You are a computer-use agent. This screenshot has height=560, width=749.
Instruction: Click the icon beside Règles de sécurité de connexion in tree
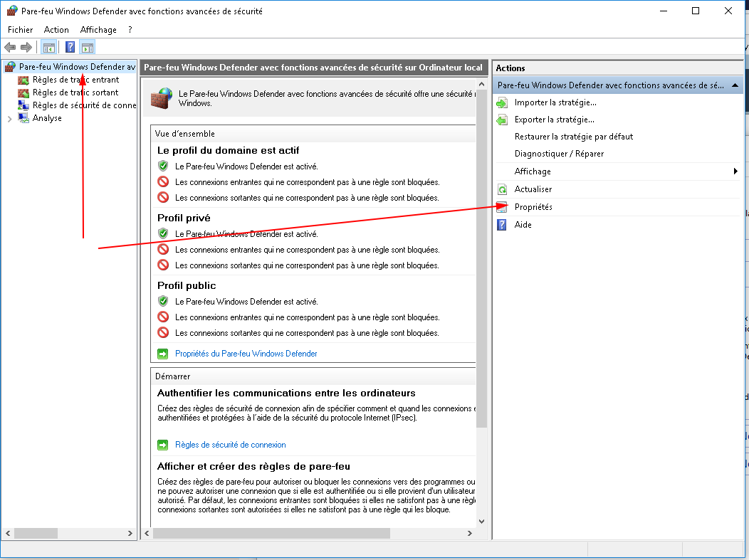[x=23, y=105]
